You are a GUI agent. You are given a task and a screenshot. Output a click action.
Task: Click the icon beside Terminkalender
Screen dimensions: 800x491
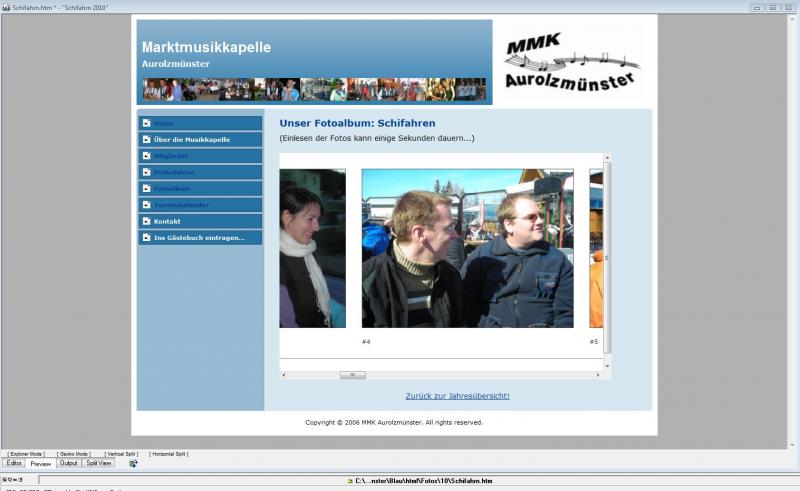click(x=147, y=204)
